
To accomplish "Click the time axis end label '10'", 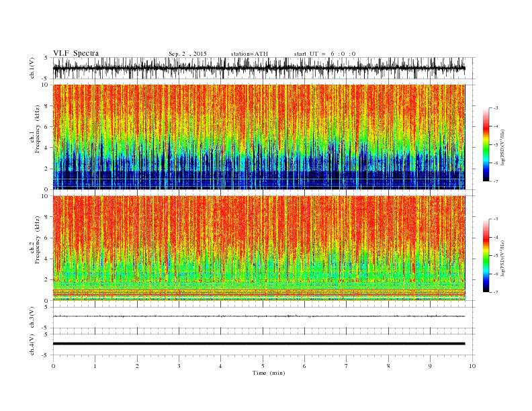I will [472, 366].
